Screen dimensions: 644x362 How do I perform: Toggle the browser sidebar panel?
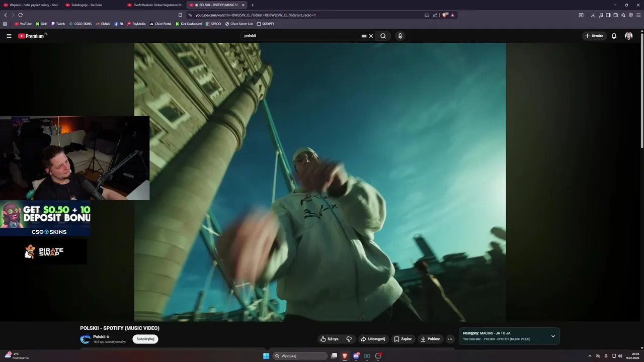(608, 15)
